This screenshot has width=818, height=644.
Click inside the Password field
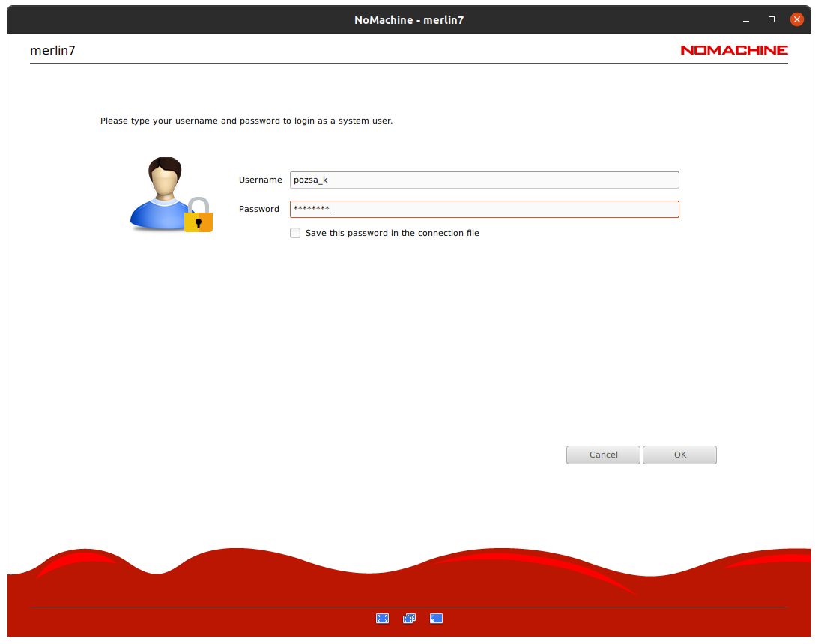(x=484, y=209)
